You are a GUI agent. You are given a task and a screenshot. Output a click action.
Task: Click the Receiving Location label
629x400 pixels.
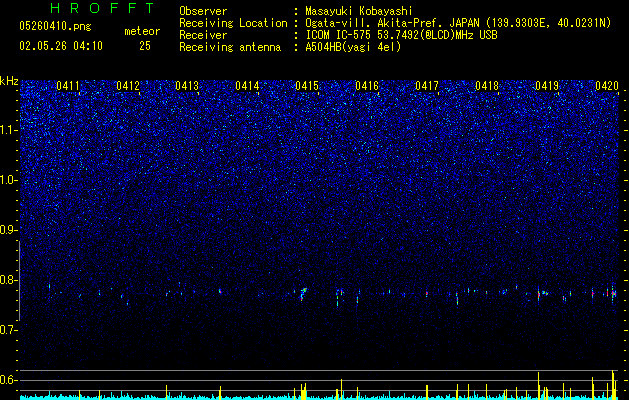pos(233,23)
